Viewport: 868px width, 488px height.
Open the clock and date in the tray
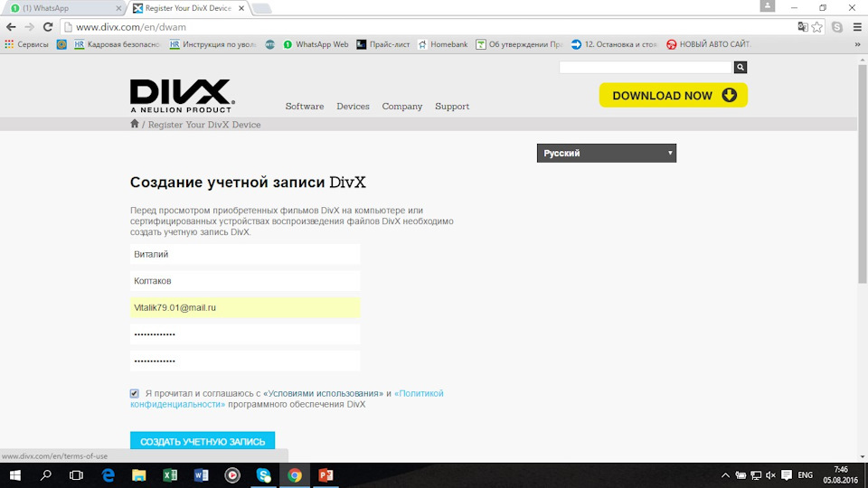840,475
